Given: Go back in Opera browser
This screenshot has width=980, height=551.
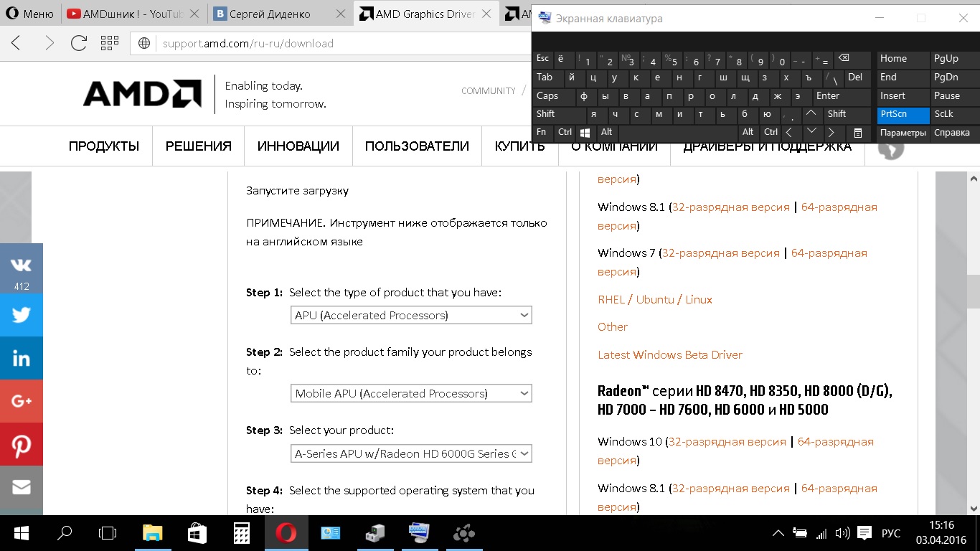Looking at the screenshot, I should point(16,43).
